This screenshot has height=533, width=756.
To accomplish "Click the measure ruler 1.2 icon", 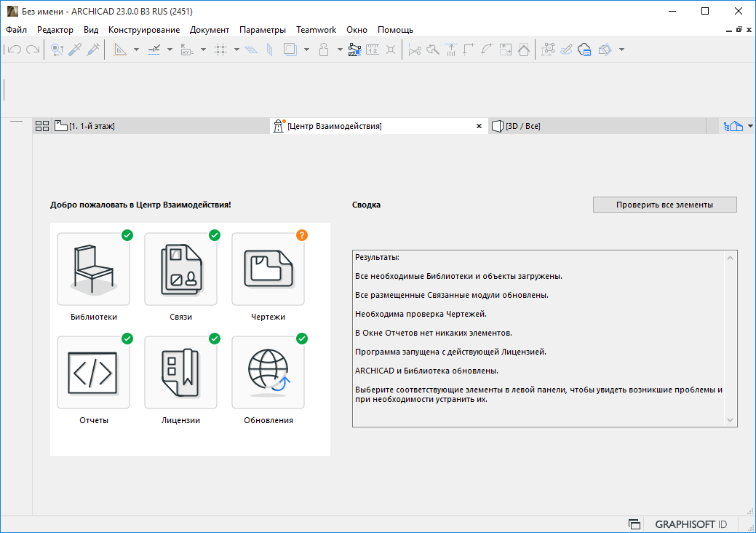I will pyautogui.click(x=373, y=50).
